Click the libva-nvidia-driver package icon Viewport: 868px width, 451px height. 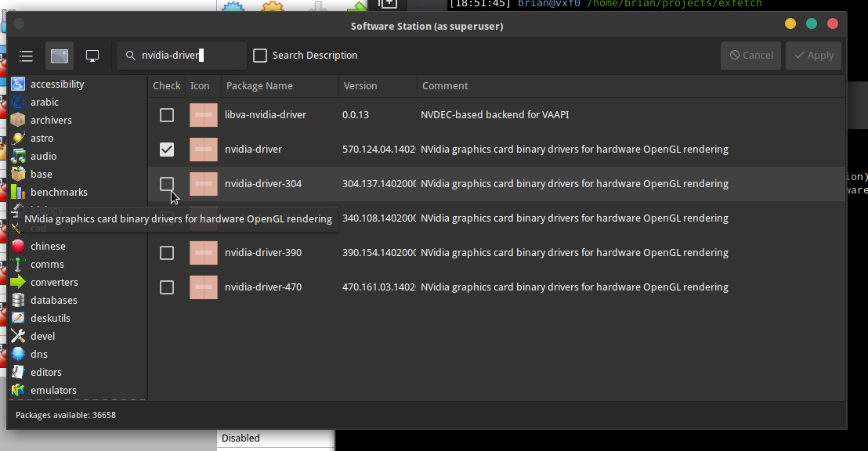pyautogui.click(x=204, y=115)
